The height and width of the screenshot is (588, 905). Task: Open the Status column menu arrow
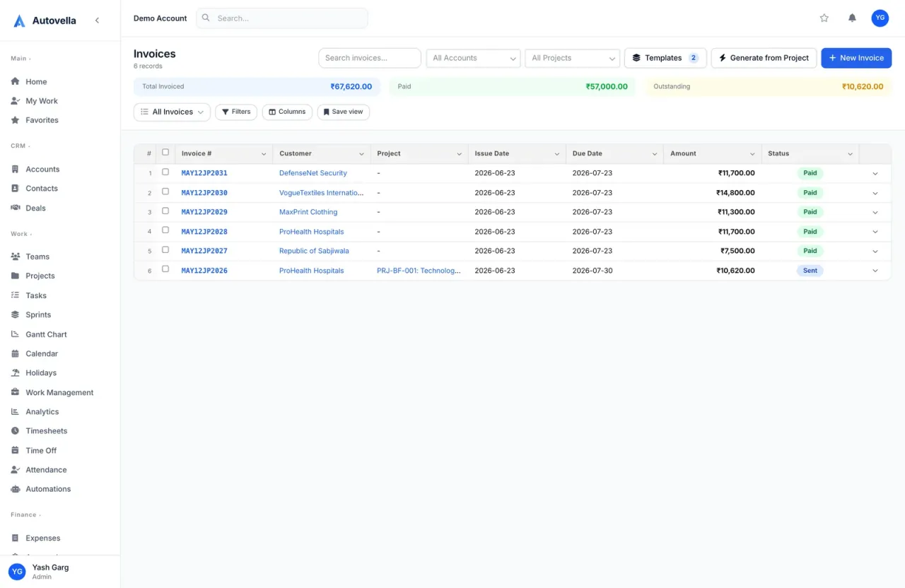[850, 153]
